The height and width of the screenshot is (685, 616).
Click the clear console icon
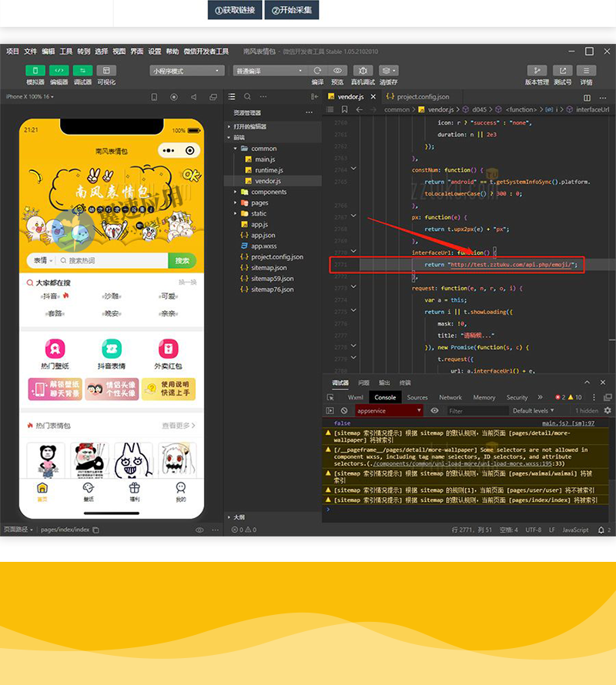click(x=344, y=411)
